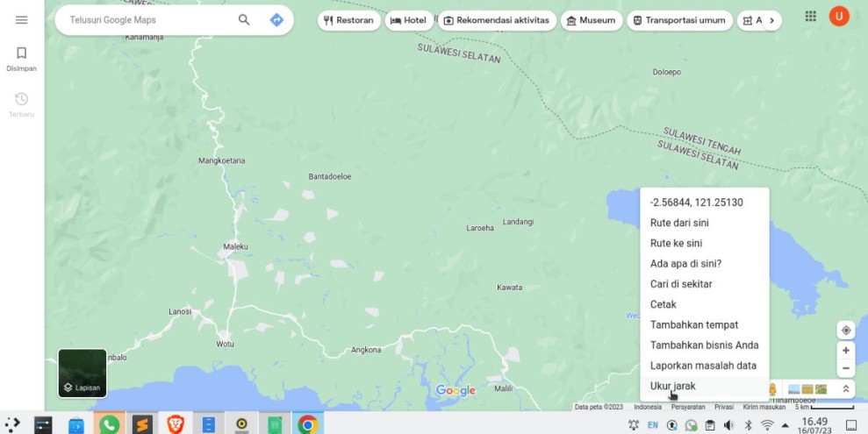The width and height of the screenshot is (868, 434).
Task: Filter by the Museum chip
Action: [592, 20]
